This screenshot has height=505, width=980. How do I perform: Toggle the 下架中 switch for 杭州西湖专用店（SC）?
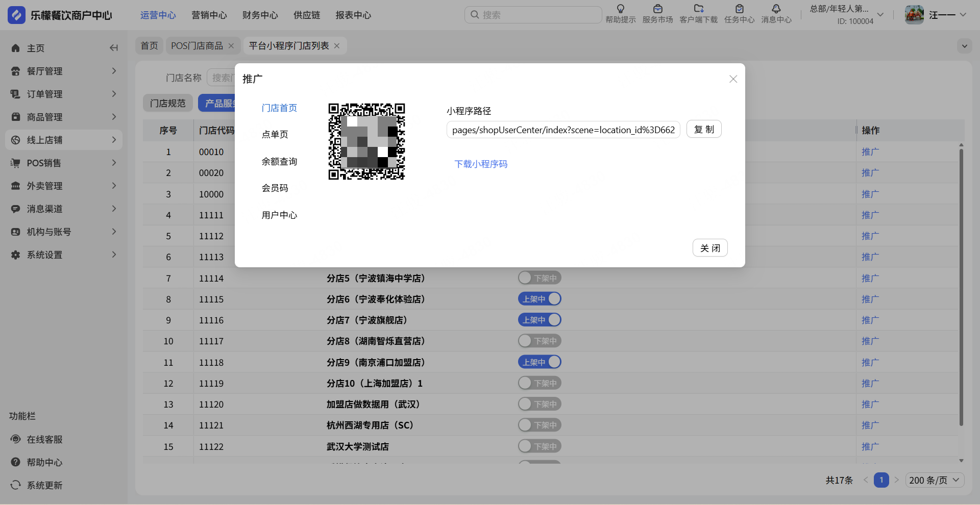[540, 425]
